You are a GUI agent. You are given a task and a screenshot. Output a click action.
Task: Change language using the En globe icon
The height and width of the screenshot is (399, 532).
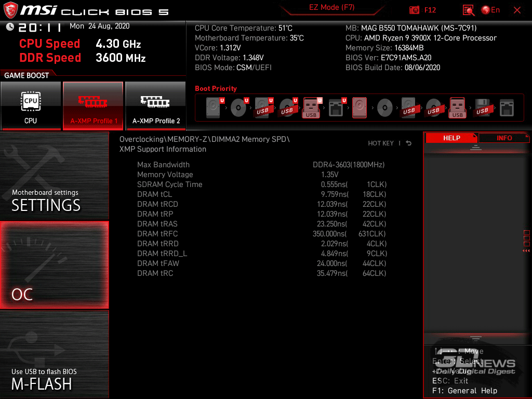pyautogui.click(x=490, y=10)
